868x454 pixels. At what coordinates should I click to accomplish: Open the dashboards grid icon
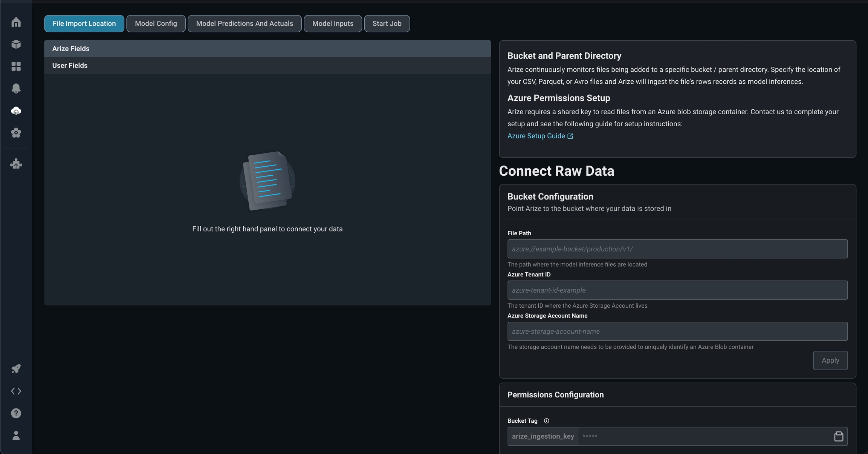(x=16, y=66)
